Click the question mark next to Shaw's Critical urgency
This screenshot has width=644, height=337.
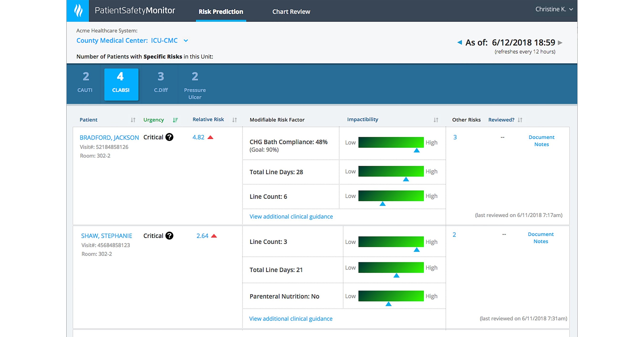(x=170, y=235)
